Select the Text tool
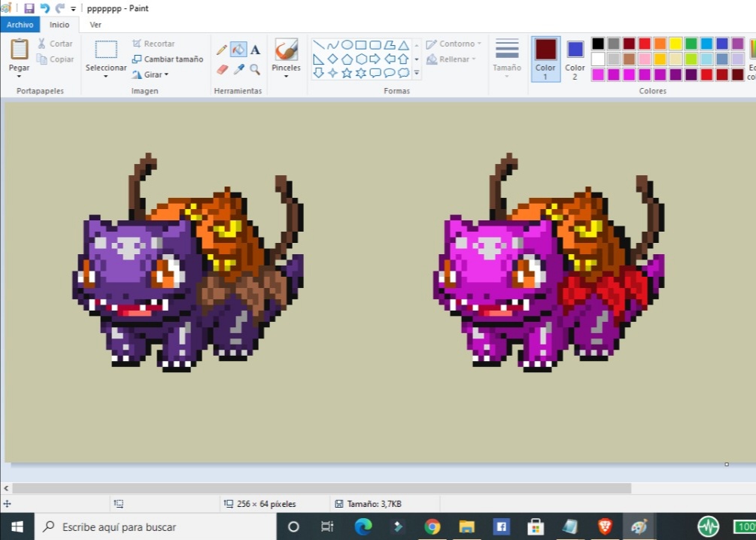The height and width of the screenshot is (540, 756). tap(255, 50)
